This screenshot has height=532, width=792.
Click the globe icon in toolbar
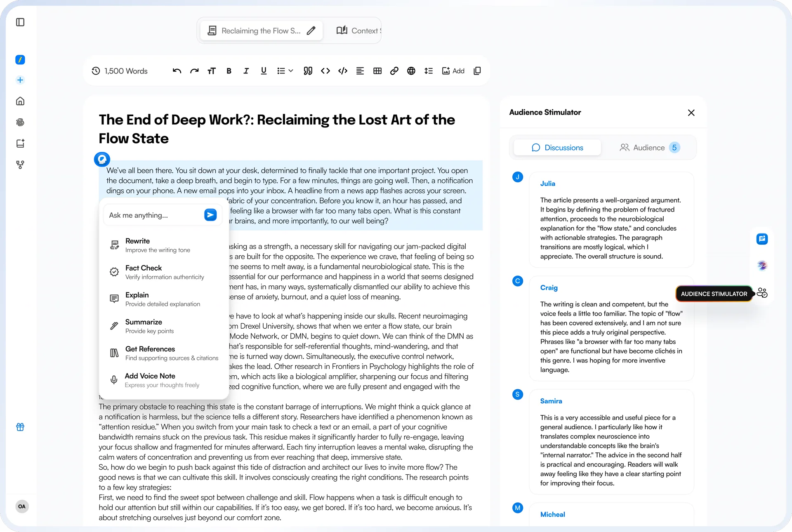(x=411, y=71)
